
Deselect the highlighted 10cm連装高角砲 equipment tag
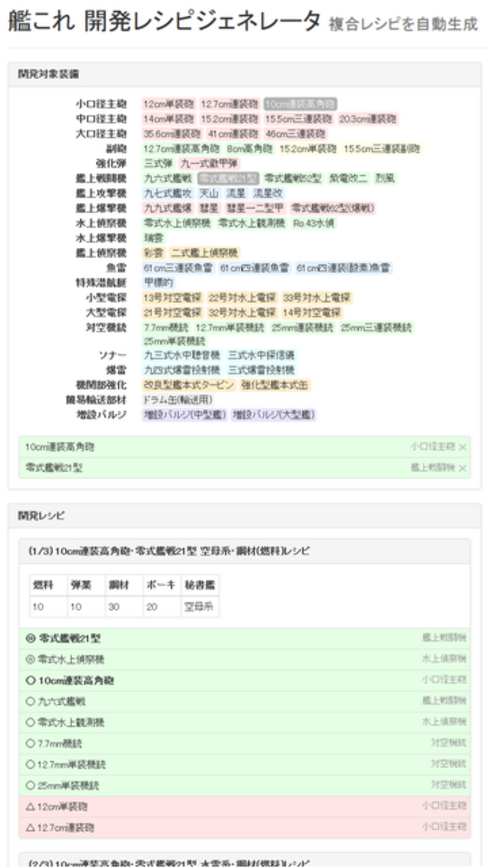[300, 104]
